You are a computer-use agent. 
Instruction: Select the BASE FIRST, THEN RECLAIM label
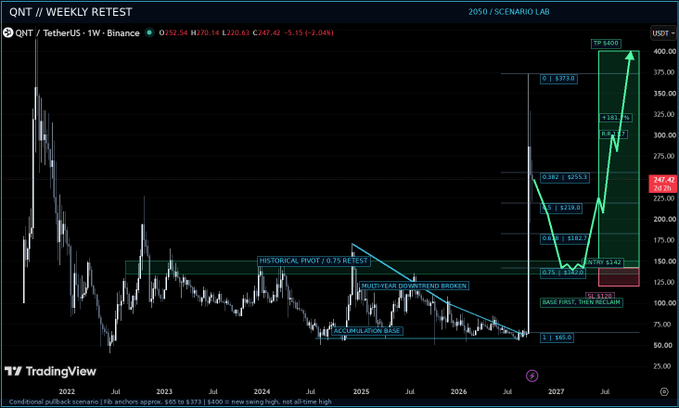[x=582, y=302]
